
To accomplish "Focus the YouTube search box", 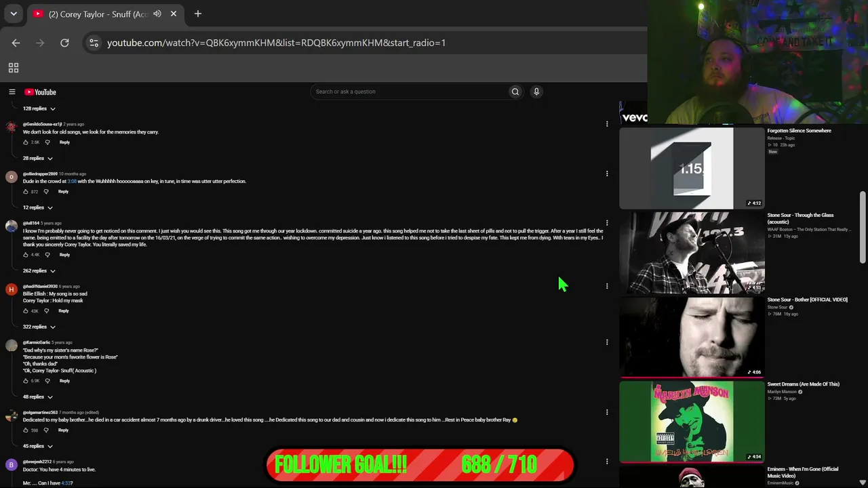I will [x=410, y=91].
